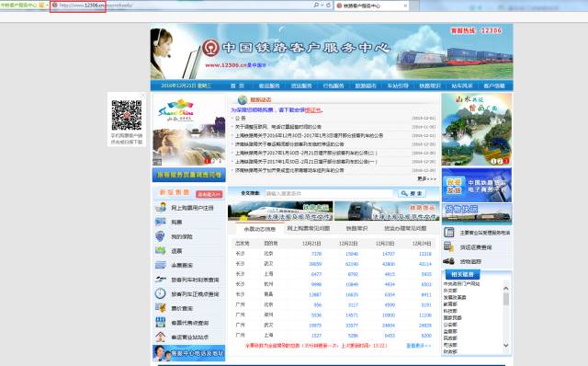Open the 旅客列车时刻表查询 link
Viewport: 588px width, 366px height.
[195, 280]
